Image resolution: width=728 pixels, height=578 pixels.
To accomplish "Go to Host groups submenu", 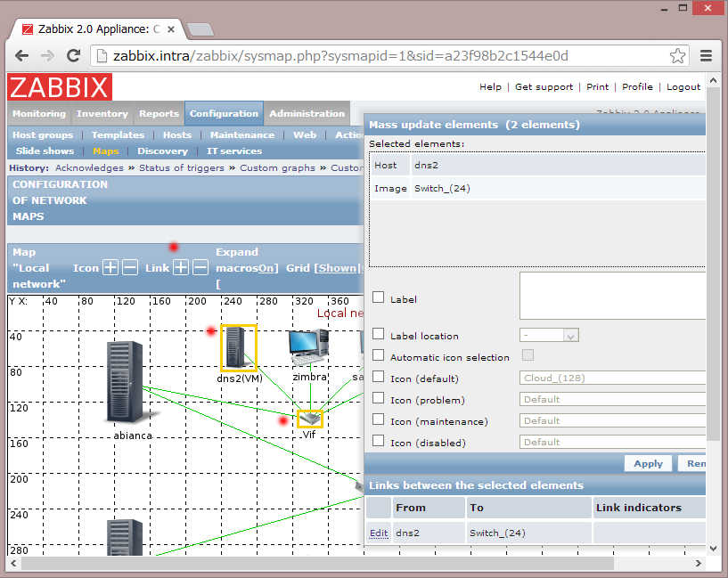I will pos(43,135).
